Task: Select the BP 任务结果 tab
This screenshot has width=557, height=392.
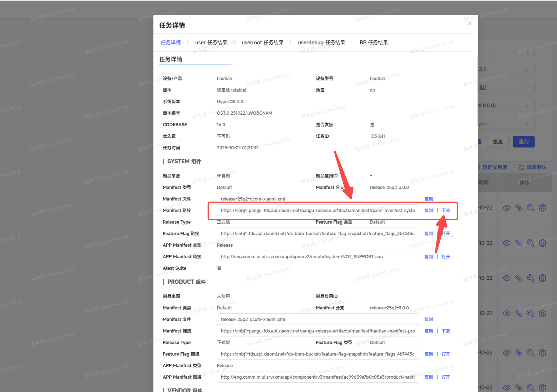Action: pos(374,43)
